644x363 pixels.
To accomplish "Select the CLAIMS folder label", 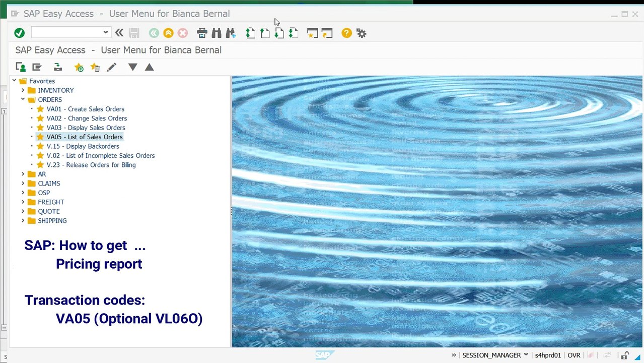I will point(49,184).
